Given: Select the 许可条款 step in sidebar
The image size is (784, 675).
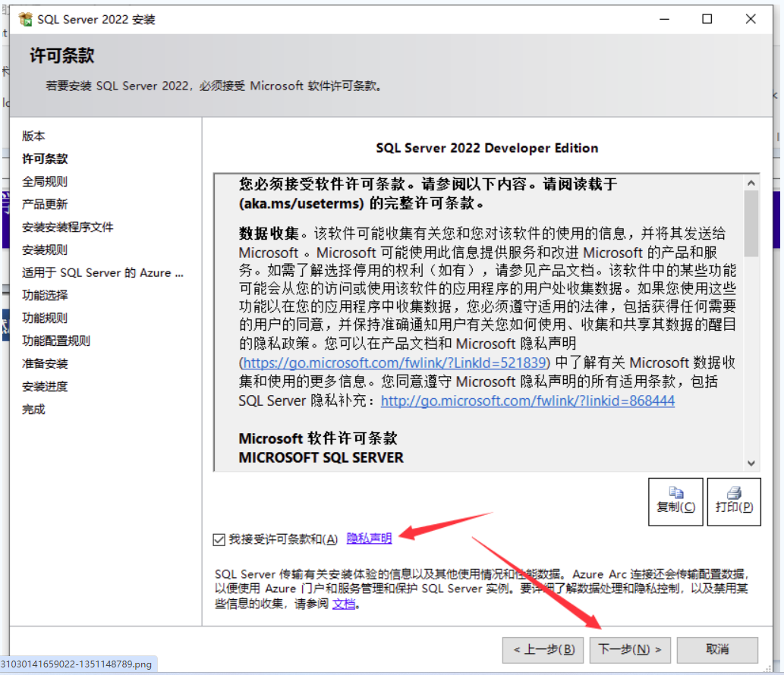Looking at the screenshot, I should point(45,159).
